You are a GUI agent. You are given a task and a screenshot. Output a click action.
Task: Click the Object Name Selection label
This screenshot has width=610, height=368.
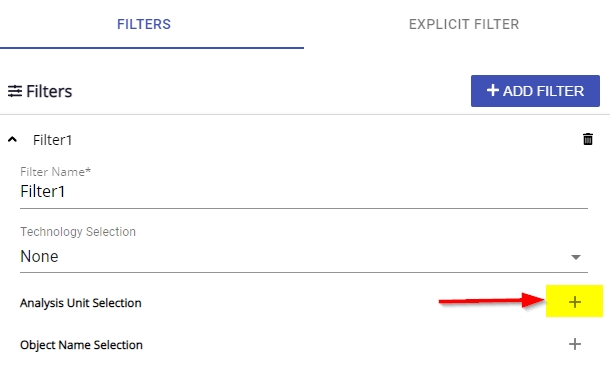81,345
